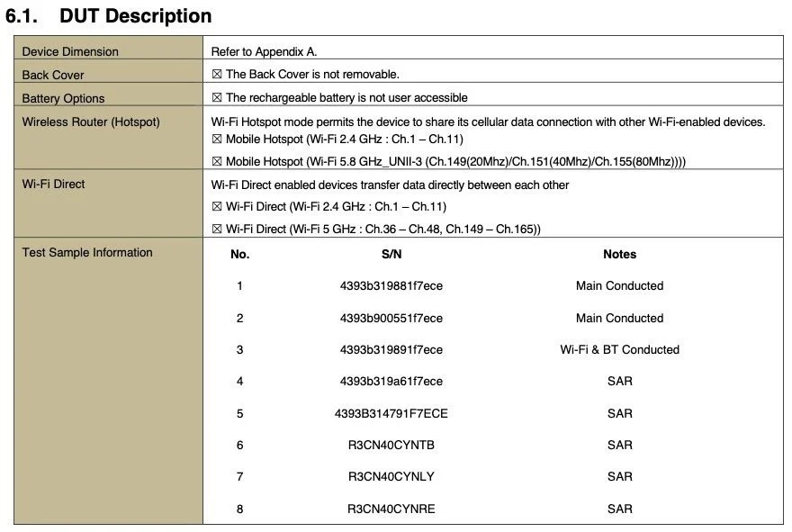Image resolution: width=792 pixels, height=532 pixels.
Task: Click the S/N column header
Action: tap(391, 254)
